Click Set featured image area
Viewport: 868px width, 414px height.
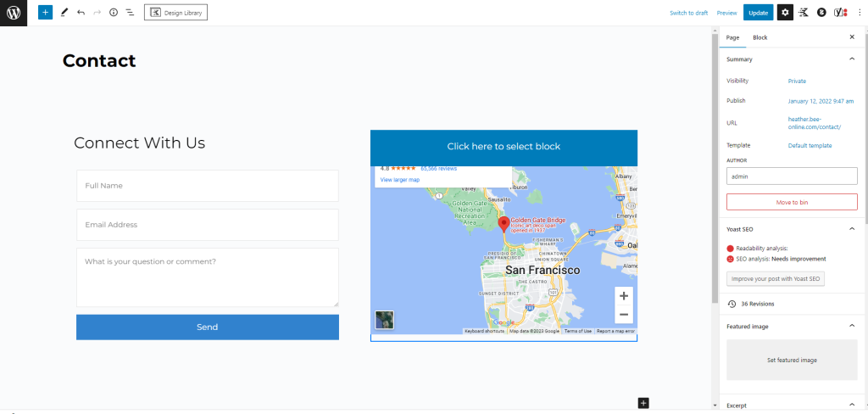(792, 360)
